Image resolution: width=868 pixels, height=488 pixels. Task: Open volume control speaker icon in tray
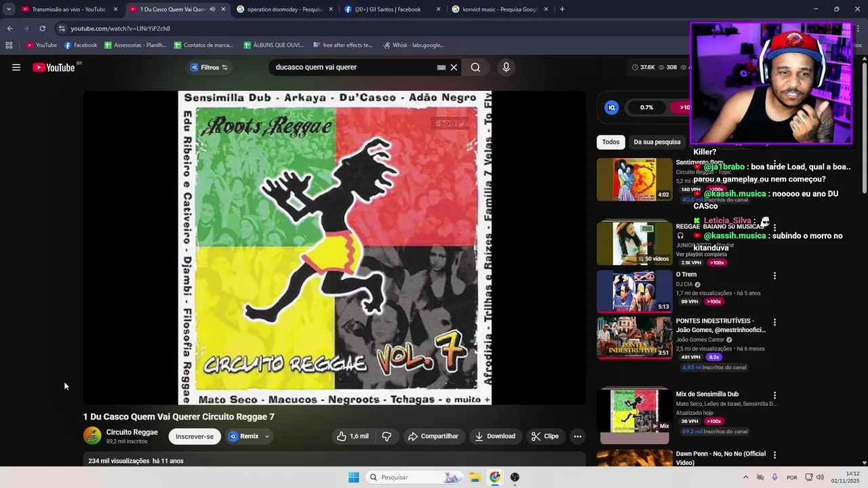click(820, 477)
